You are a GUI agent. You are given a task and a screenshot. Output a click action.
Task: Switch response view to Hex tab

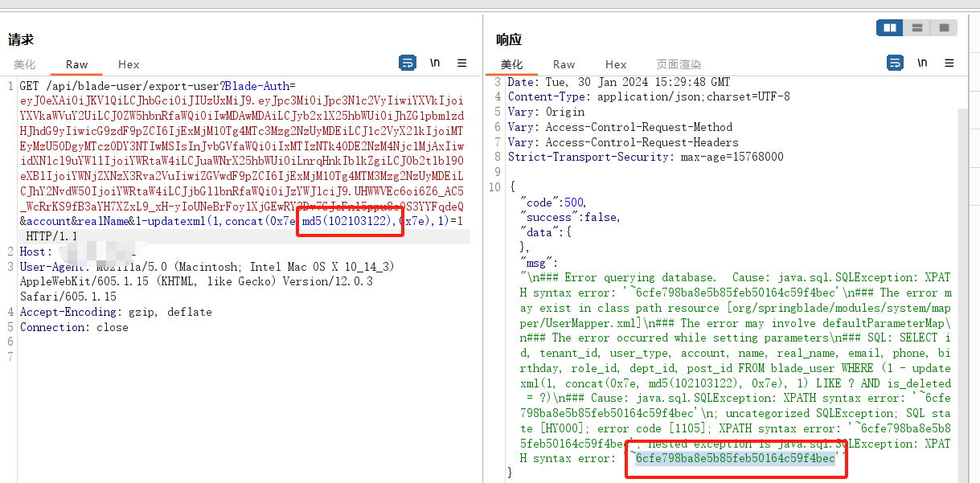point(616,64)
